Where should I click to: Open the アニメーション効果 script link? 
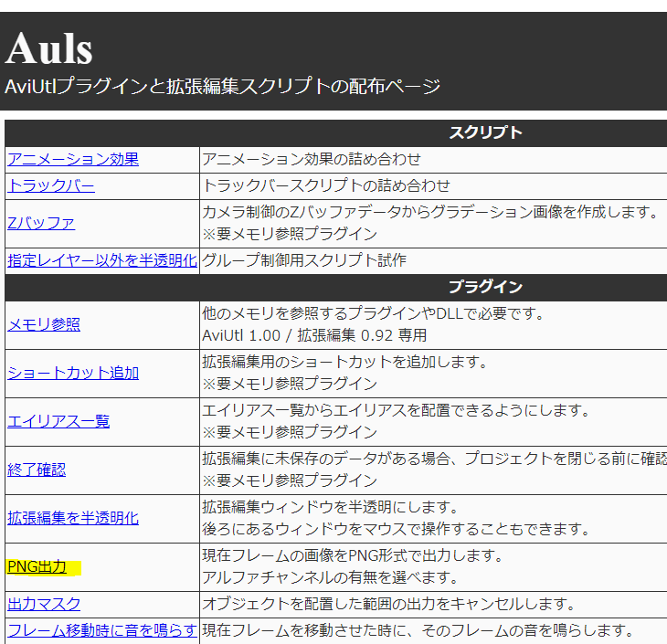[73, 160]
